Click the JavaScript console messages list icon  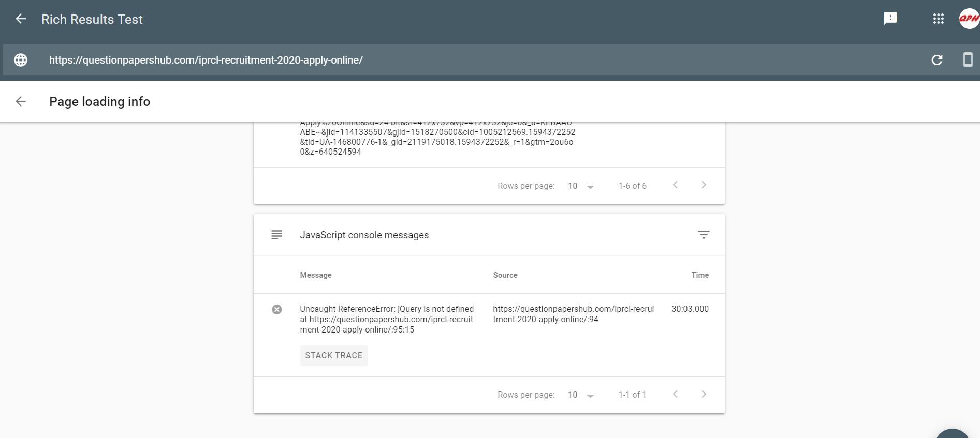pyautogui.click(x=276, y=235)
